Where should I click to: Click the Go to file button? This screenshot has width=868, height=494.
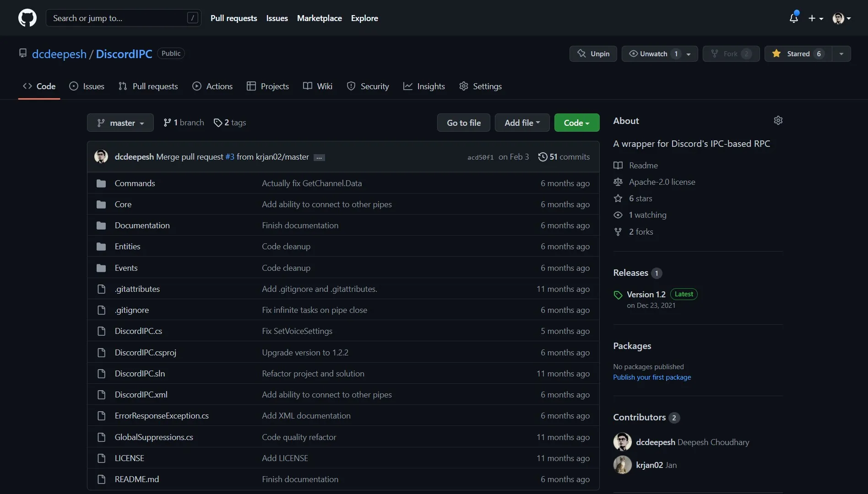(463, 123)
